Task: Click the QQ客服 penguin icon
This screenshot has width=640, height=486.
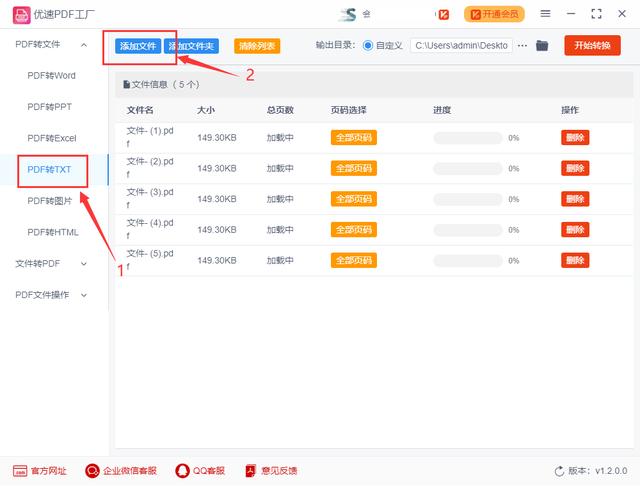Action: point(182,470)
